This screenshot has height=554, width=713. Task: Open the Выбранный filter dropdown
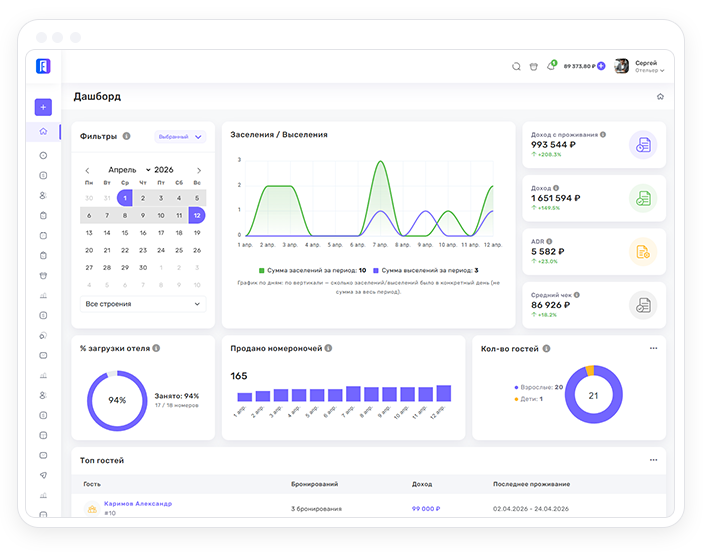pos(180,136)
